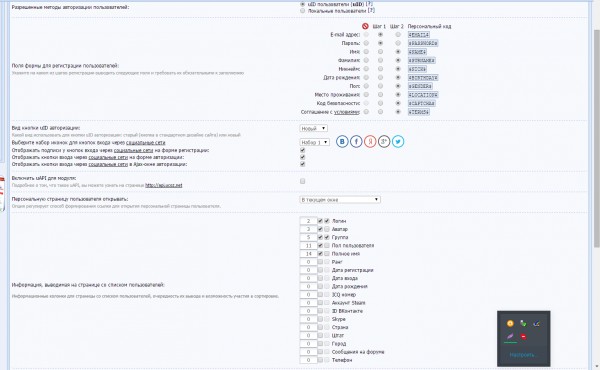Select the red Yandex social login icon

(370, 142)
